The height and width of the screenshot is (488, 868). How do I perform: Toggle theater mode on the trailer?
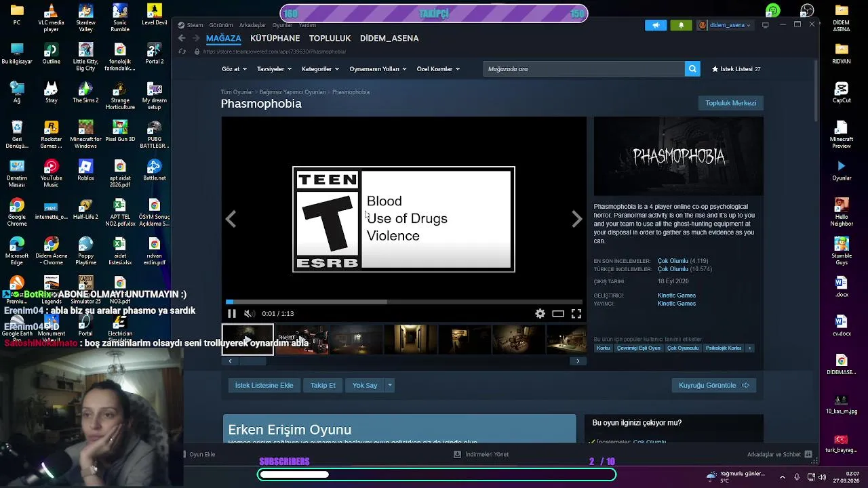click(x=558, y=313)
